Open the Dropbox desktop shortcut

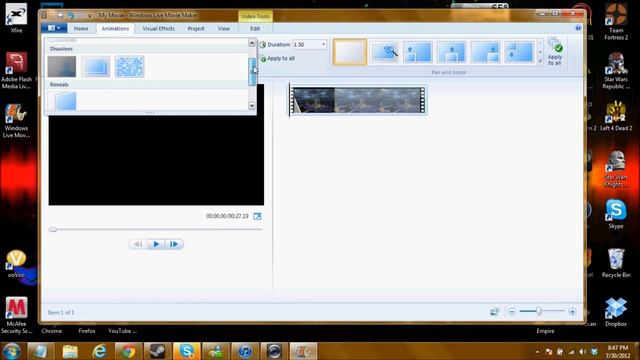click(x=616, y=312)
